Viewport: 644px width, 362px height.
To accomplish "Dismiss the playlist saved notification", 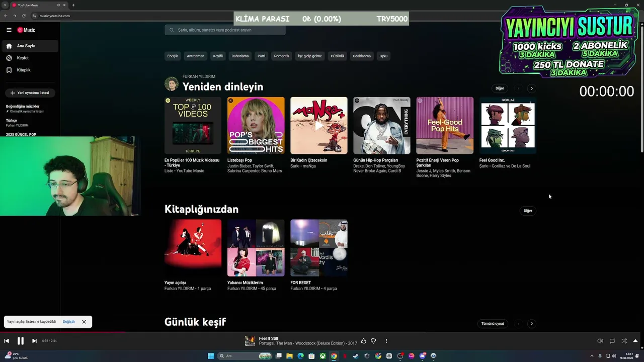I will (84, 322).
